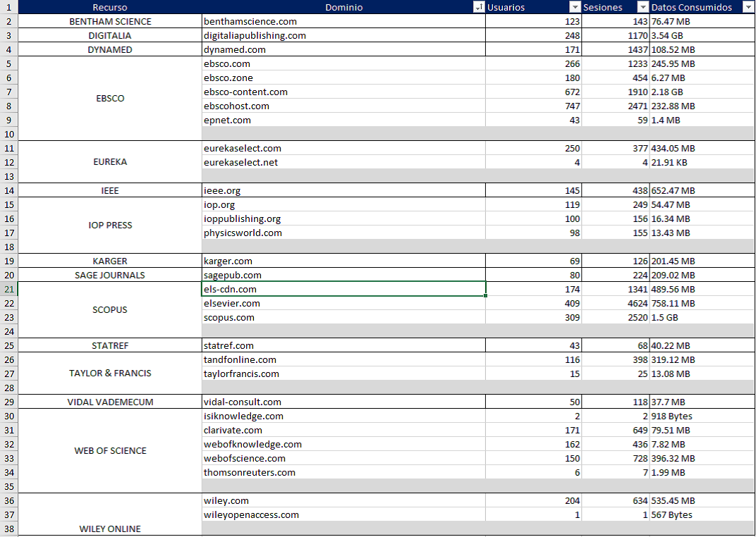Screen dimensions: 756x537
Task: Click the EBSCO merged cell
Action: 110,98
